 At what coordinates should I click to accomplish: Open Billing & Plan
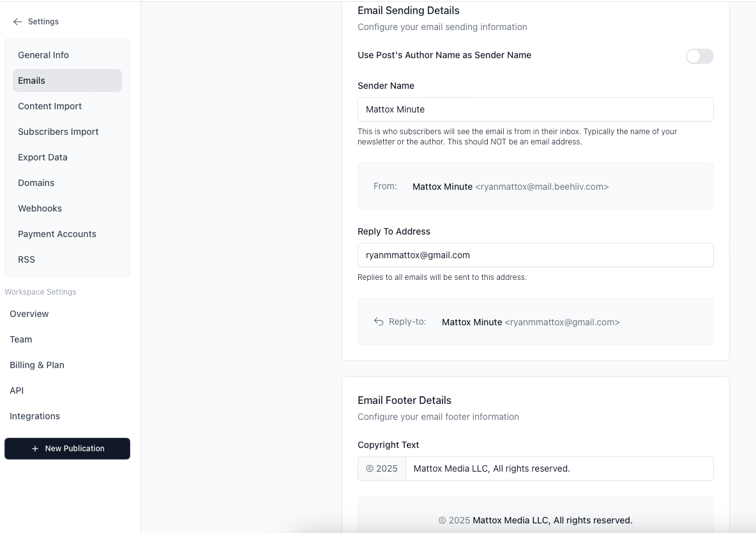tap(37, 365)
